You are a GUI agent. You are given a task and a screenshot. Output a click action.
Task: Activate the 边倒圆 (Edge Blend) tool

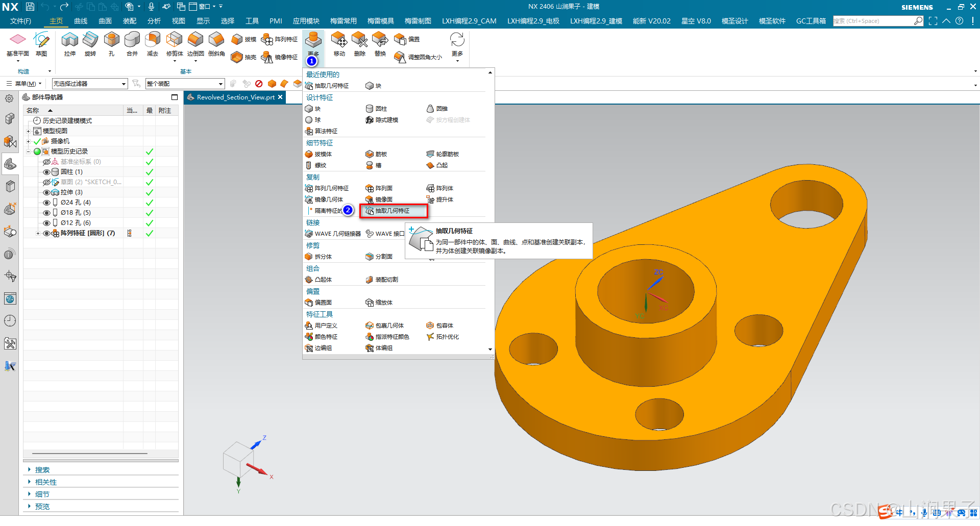click(195, 43)
